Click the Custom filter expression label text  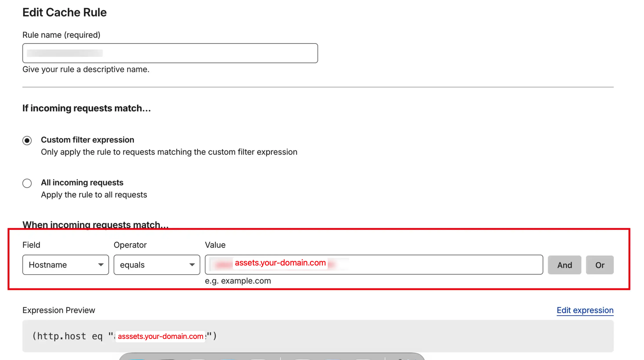click(x=87, y=140)
